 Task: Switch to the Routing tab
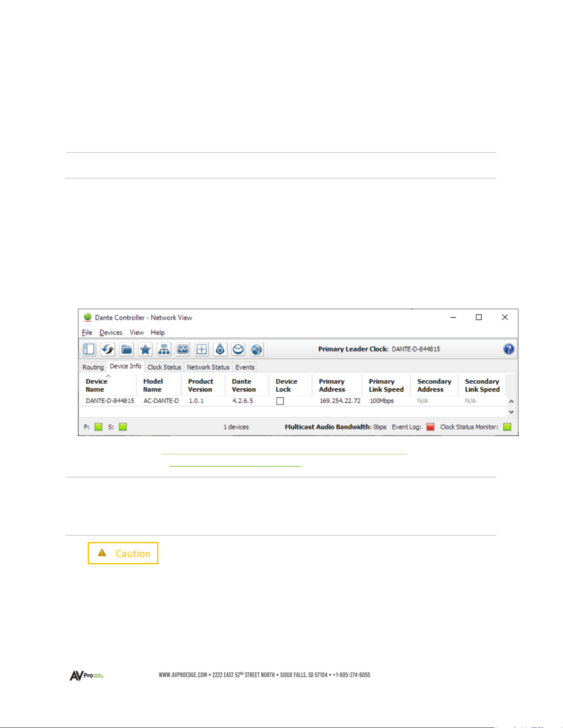93,367
